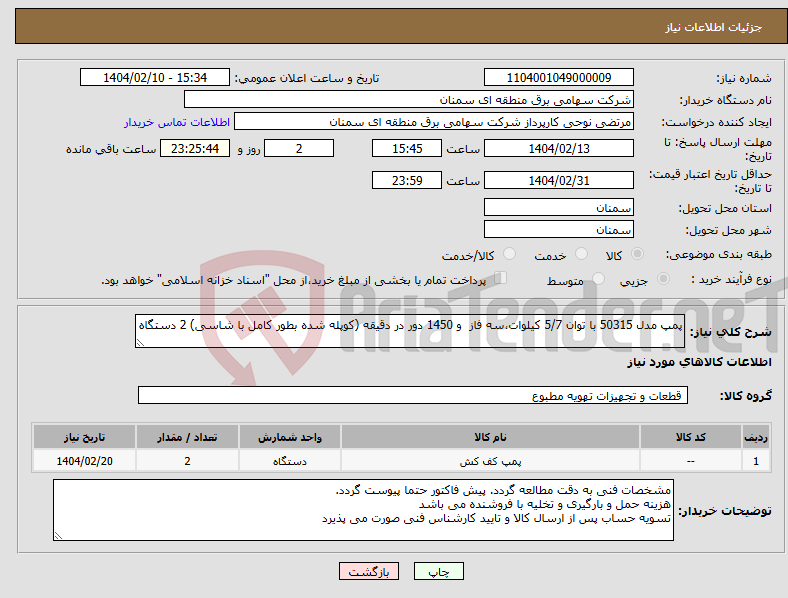Select the متوسط purchase type radio
This screenshot has width=788, height=598.
click(598, 278)
